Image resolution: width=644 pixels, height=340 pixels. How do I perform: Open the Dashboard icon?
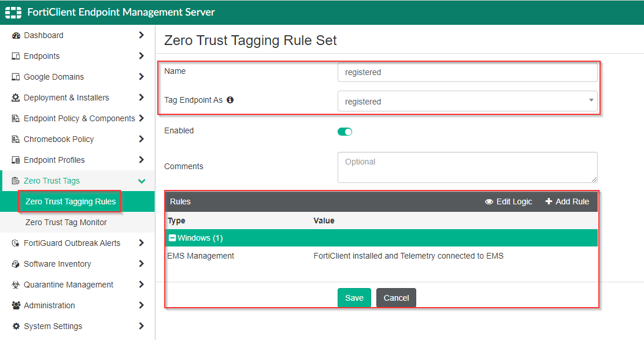click(16, 35)
